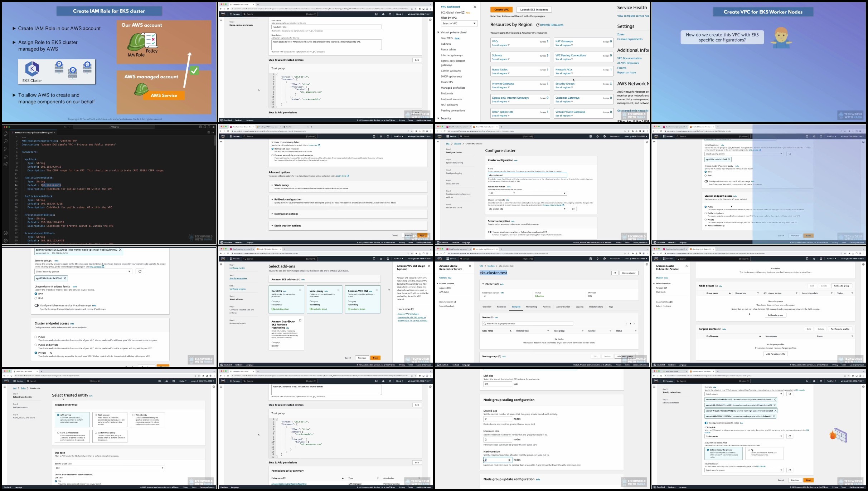Click the Maximum size stepper arrows

pyautogui.click(x=509, y=460)
